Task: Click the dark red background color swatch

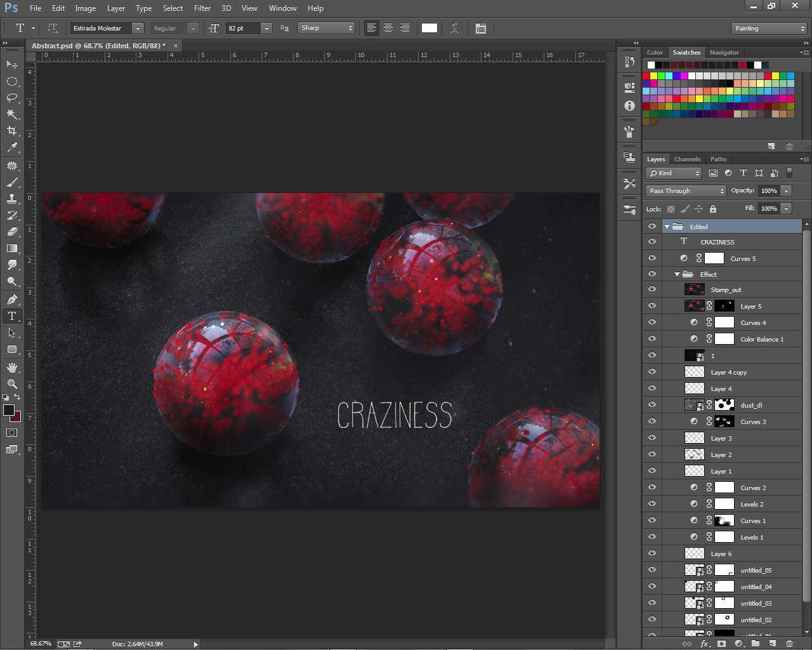Action: click(x=17, y=418)
